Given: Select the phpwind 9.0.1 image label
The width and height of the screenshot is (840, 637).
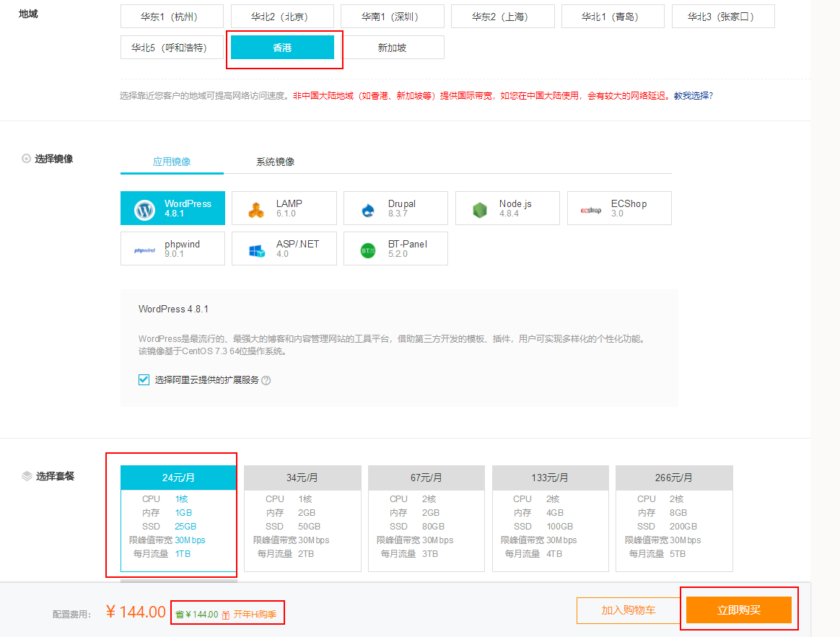Looking at the screenshot, I should pos(182,249).
